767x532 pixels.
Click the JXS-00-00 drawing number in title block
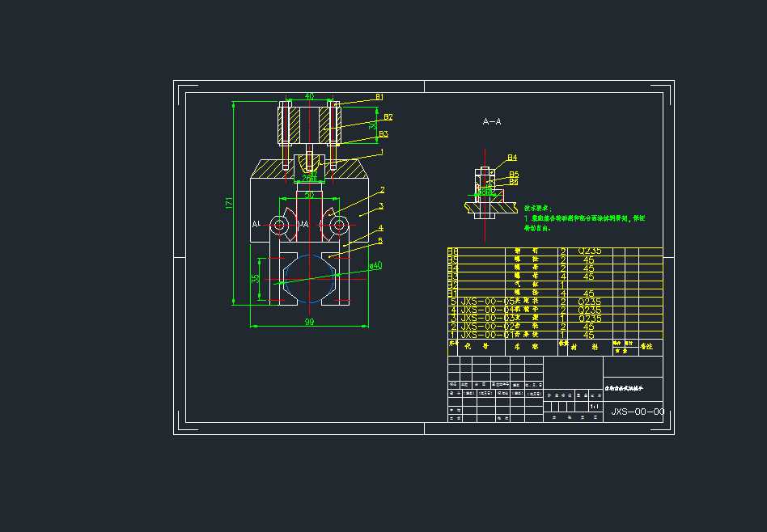[638, 412]
